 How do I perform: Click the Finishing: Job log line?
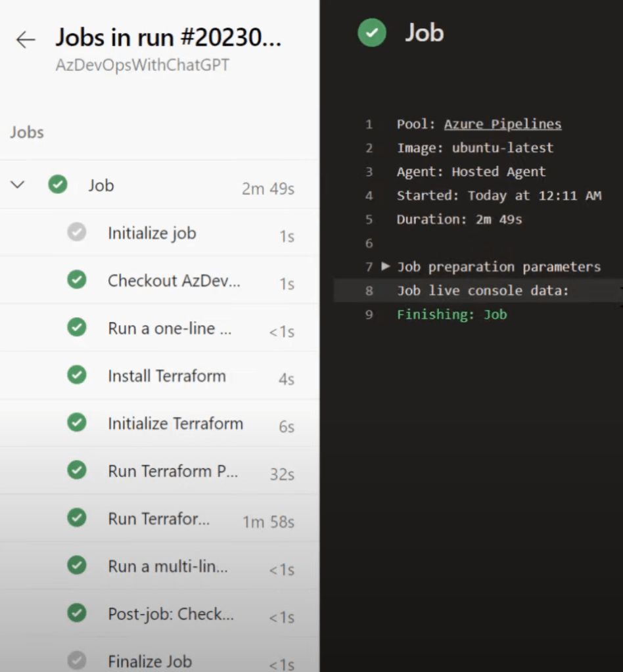(x=451, y=314)
